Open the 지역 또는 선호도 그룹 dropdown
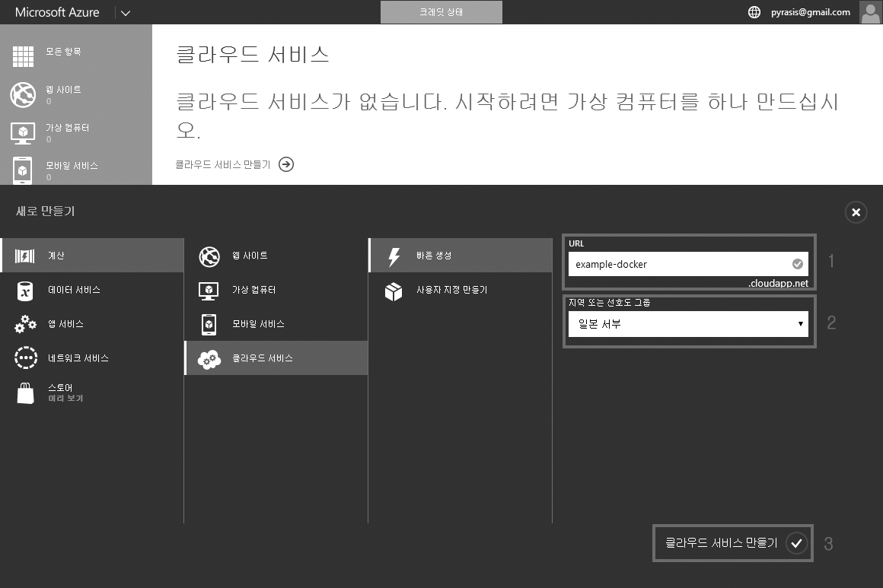Screen dimensions: 883x588 (687, 324)
